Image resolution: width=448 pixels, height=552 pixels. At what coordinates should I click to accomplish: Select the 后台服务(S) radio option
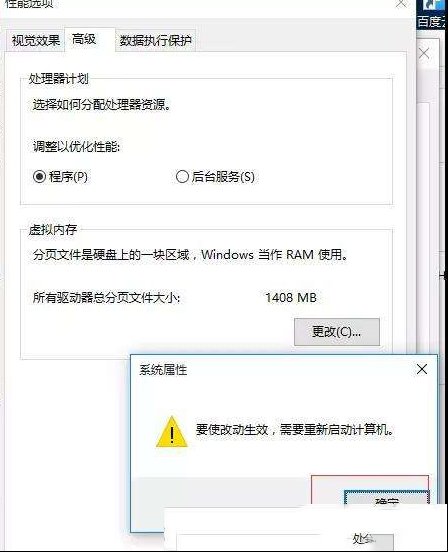182,176
